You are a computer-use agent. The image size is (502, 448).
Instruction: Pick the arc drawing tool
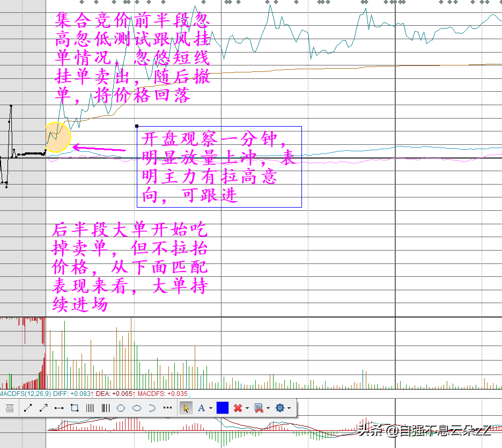152,408
